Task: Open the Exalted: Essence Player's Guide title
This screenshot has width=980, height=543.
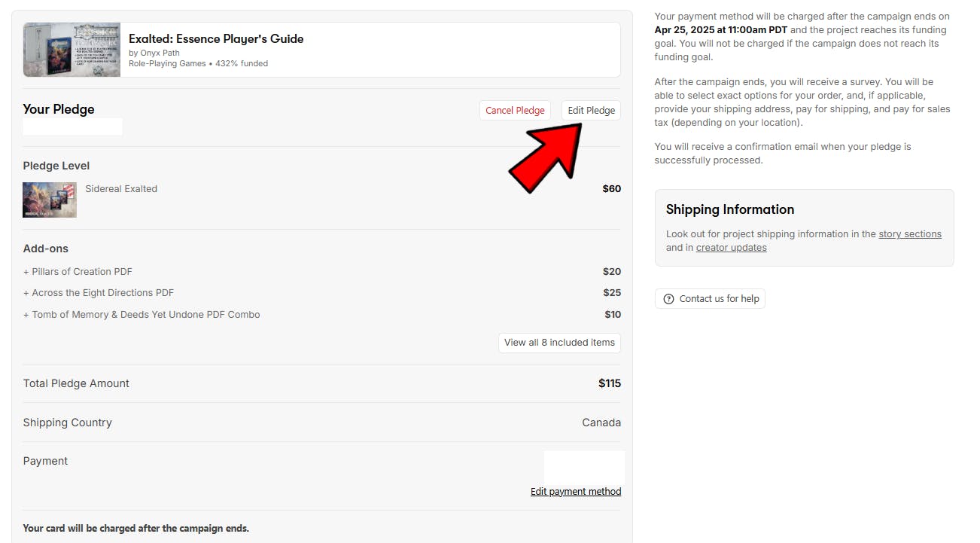Action: [216, 38]
